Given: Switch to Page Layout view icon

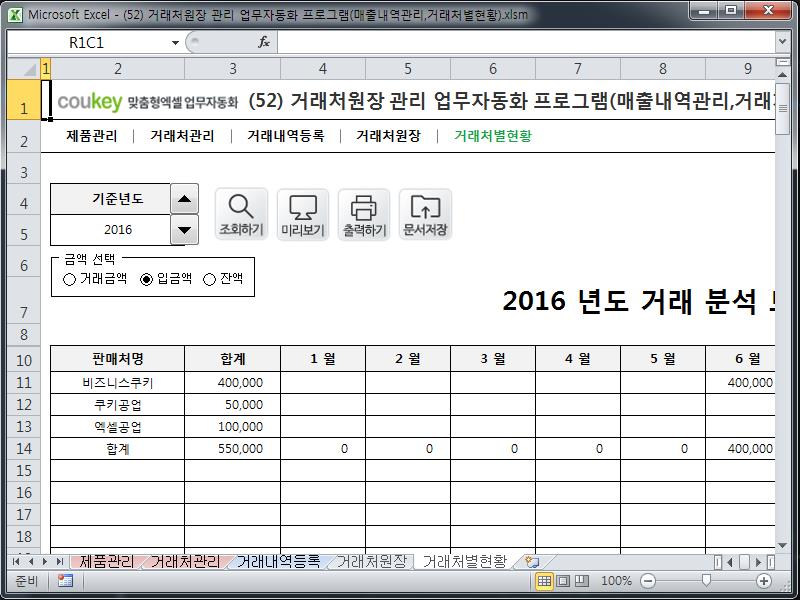Looking at the screenshot, I should click(x=563, y=581).
